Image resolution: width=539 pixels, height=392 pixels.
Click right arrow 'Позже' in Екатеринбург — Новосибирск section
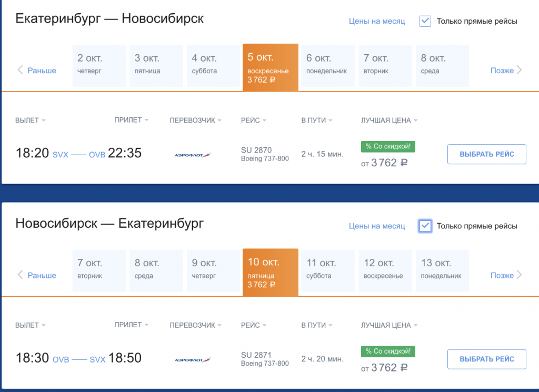coord(506,71)
